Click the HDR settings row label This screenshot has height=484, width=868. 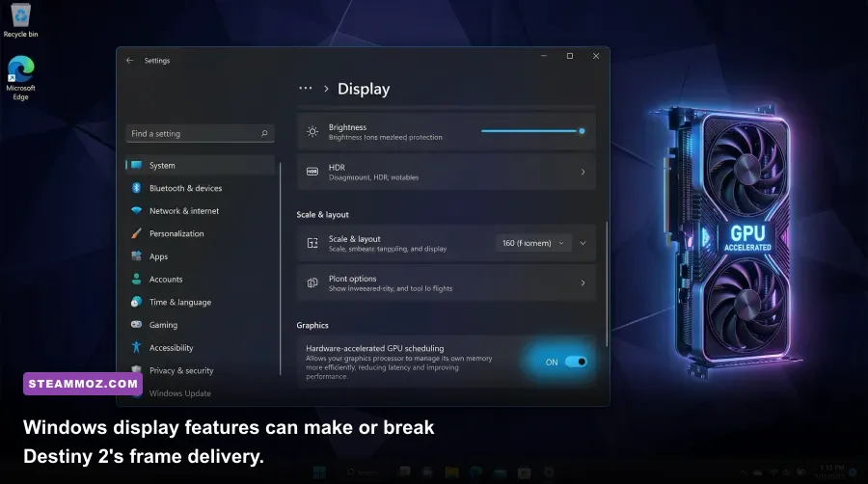(x=337, y=167)
